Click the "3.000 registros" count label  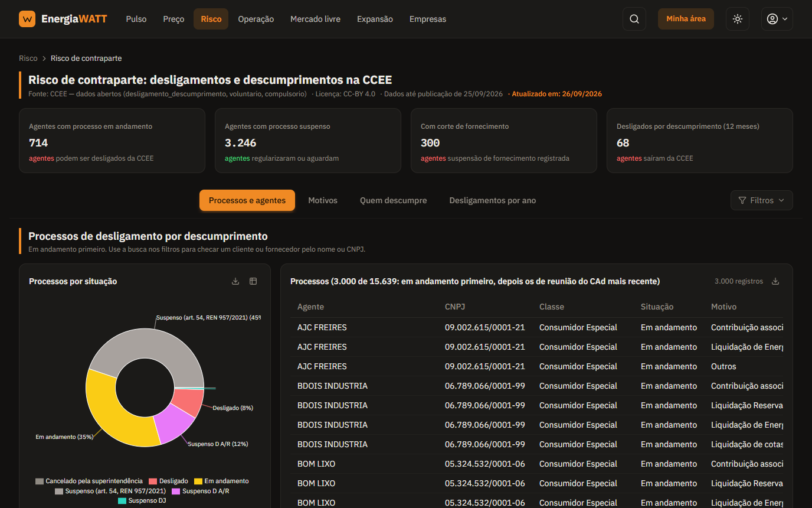point(738,281)
